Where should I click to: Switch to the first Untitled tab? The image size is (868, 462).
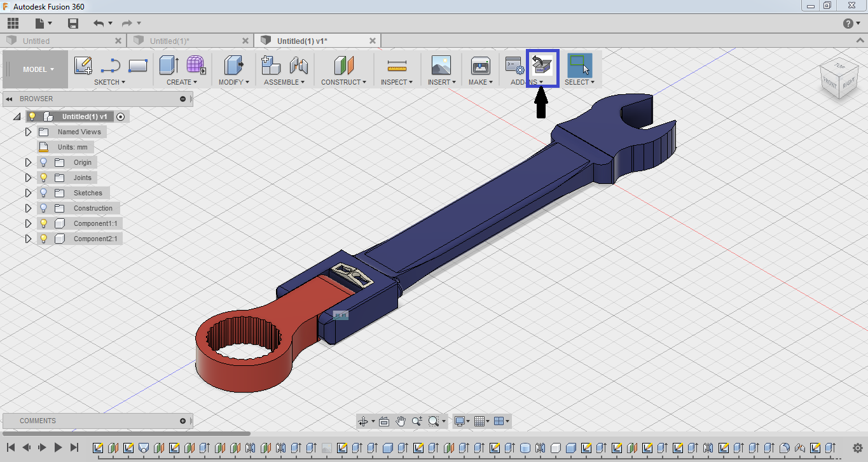click(36, 41)
